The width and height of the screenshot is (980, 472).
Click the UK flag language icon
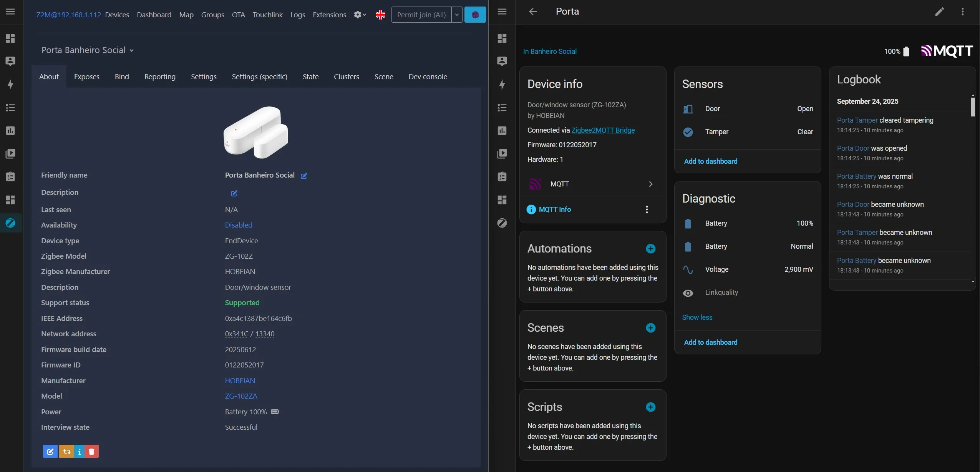(x=380, y=15)
